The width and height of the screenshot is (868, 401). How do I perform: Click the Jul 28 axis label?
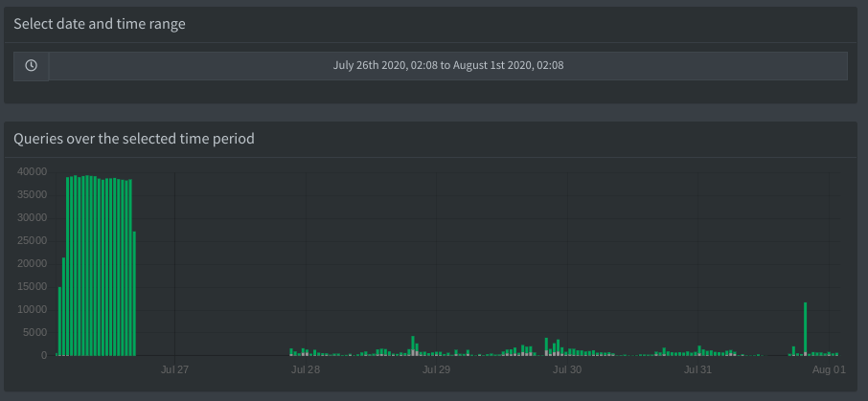click(x=306, y=370)
